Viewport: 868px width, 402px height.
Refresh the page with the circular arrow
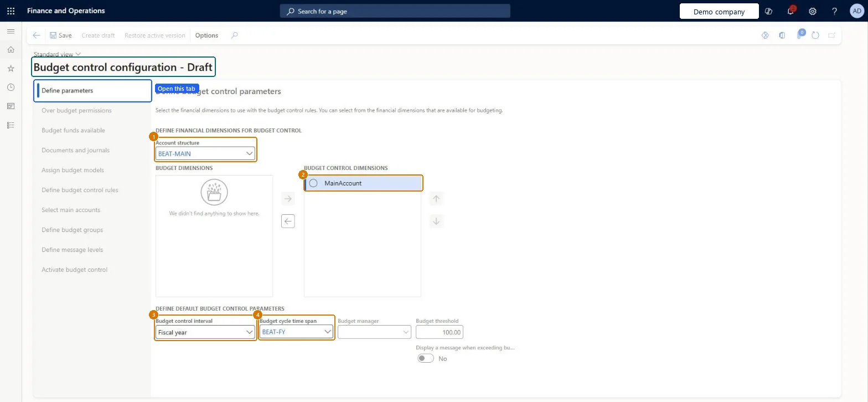pyautogui.click(x=815, y=35)
